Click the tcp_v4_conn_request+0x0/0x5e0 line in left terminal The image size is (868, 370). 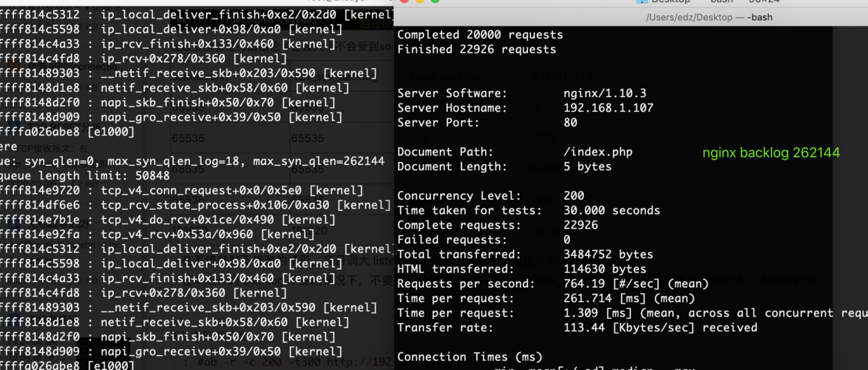click(182, 191)
